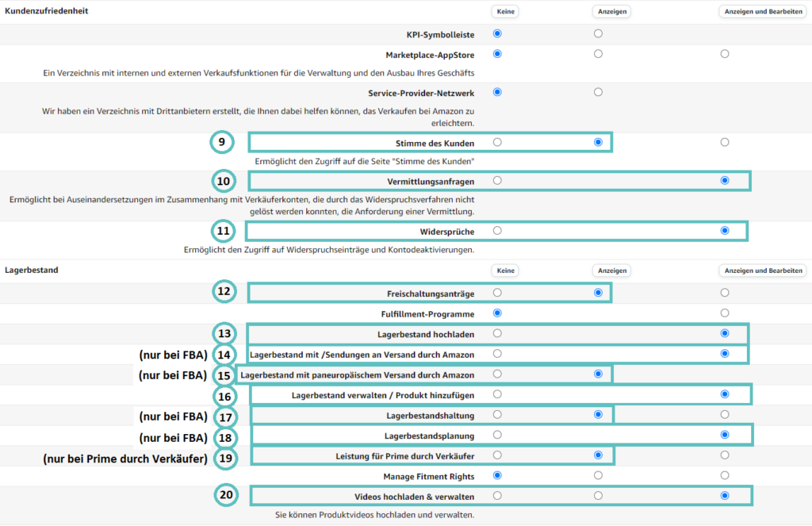Image resolution: width=812 pixels, height=526 pixels.
Task: Select Keine for Stimme des Kunden
Action: pos(497,142)
